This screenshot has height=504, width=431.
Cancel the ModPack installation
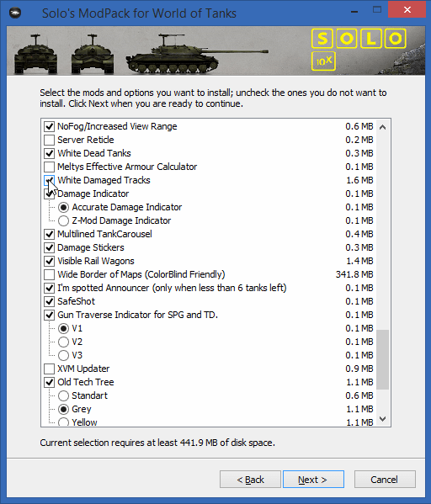(385, 480)
